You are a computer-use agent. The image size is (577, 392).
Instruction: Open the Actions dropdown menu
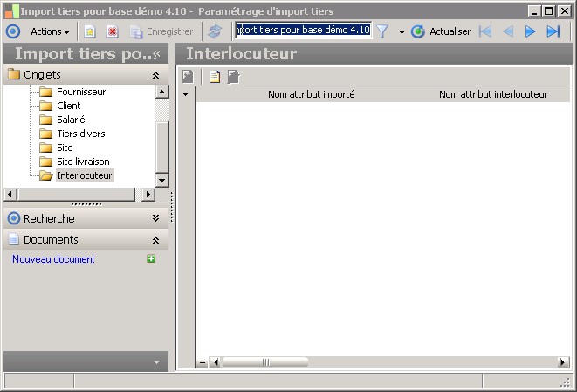click(50, 31)
